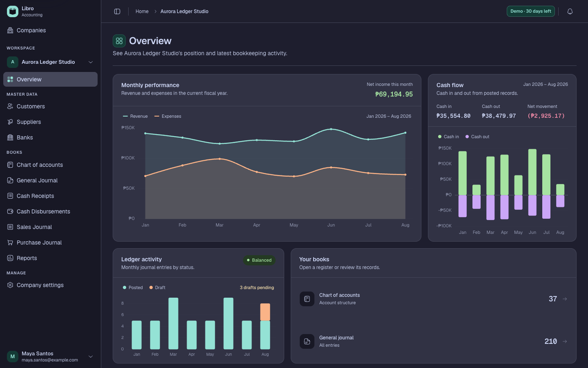Click the June revenue data point
This screenshot has width=588, height=368.
coord(331,129)
